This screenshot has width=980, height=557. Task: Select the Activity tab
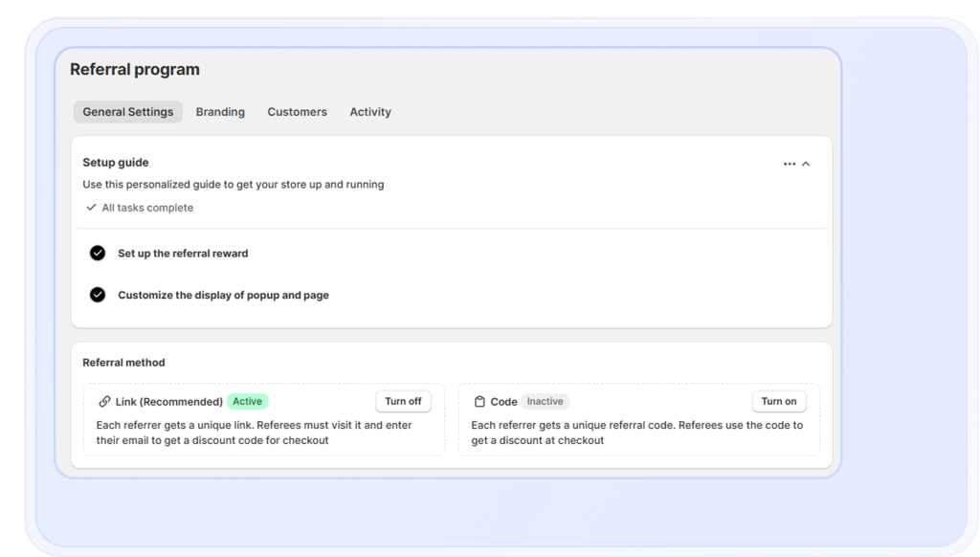(370, 111)
